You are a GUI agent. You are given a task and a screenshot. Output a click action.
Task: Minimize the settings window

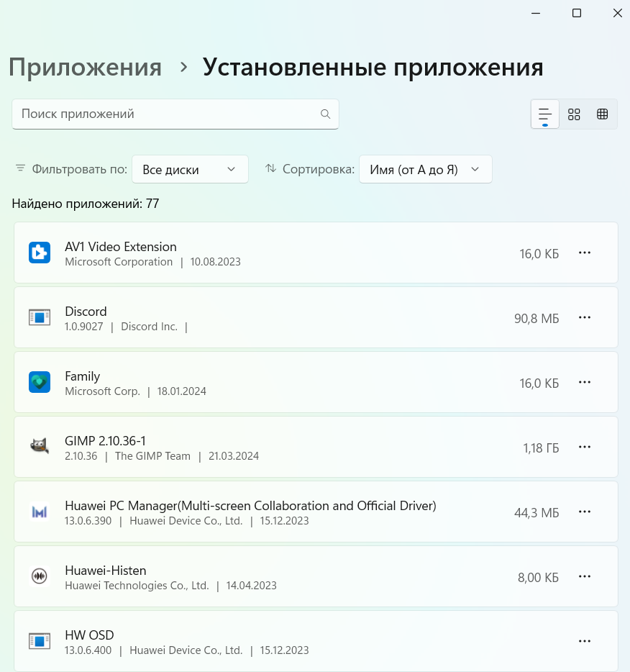(536, 13)
